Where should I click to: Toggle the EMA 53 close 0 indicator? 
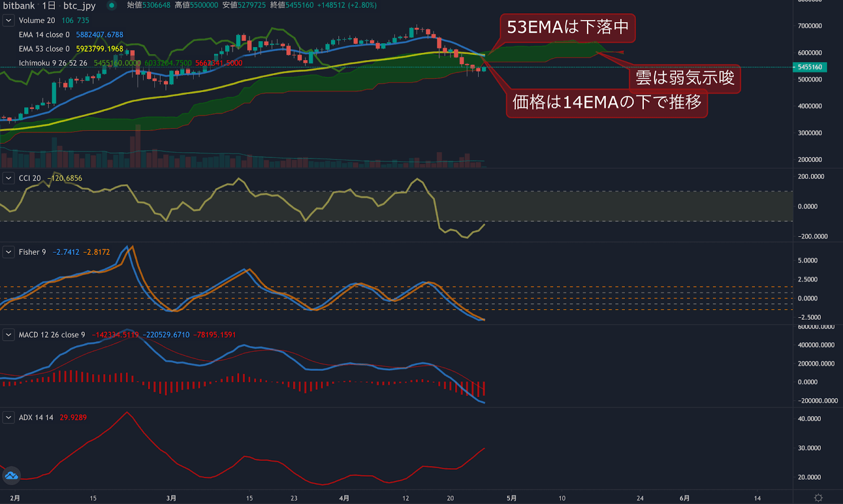click(45, 48)
